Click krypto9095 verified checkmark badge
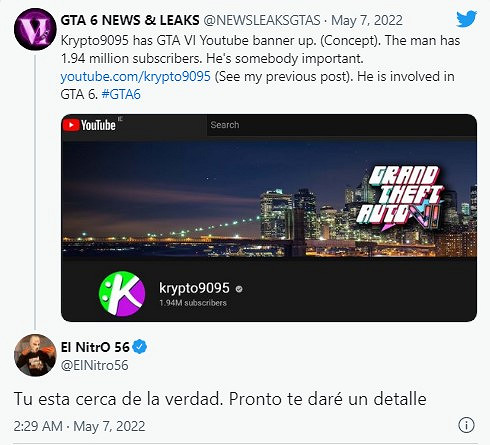 (239, 289)
